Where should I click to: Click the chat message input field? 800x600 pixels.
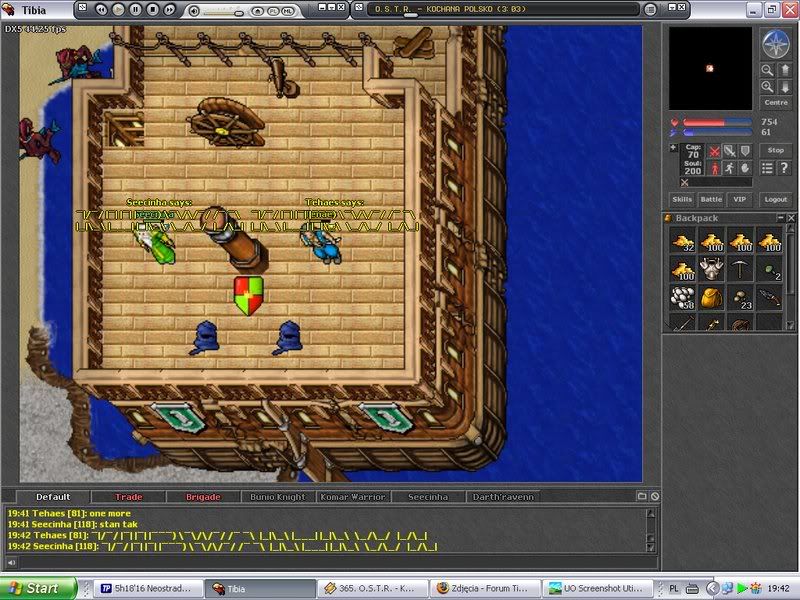pyautogui.click(x=337, y=563)
